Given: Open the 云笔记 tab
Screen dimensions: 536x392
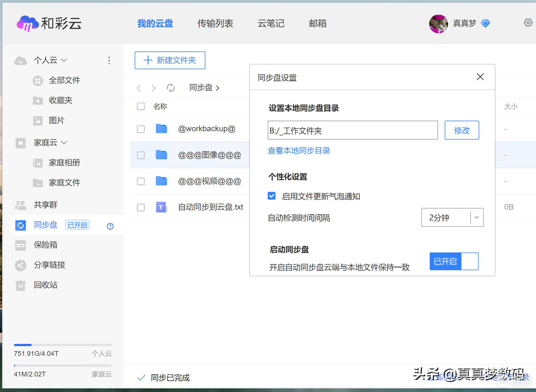Looking at the screenshot, I should [x=271, y=23].
